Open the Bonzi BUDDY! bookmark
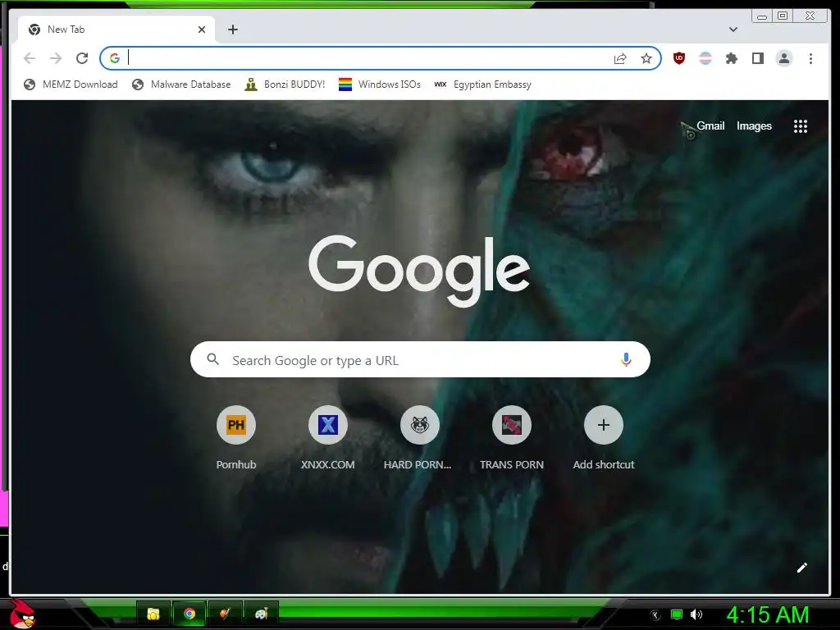 (x=285, y=84)
